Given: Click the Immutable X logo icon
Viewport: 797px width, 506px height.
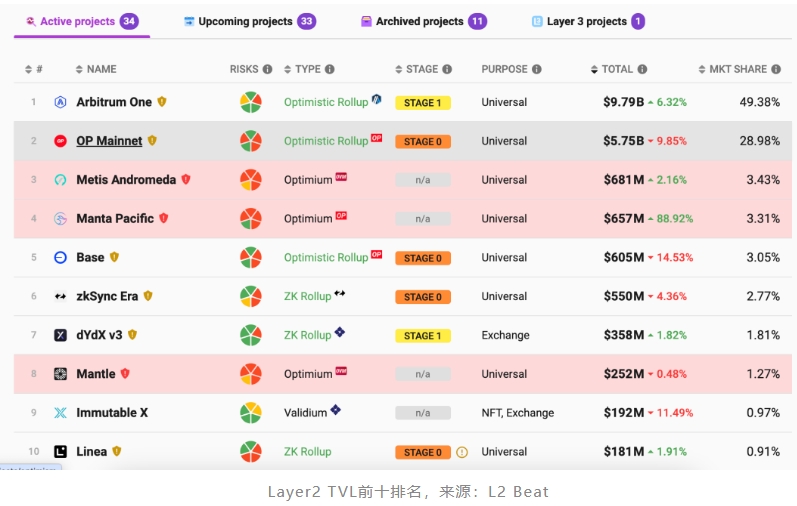Looking at the screenshot, I should [x=60, y=412].
